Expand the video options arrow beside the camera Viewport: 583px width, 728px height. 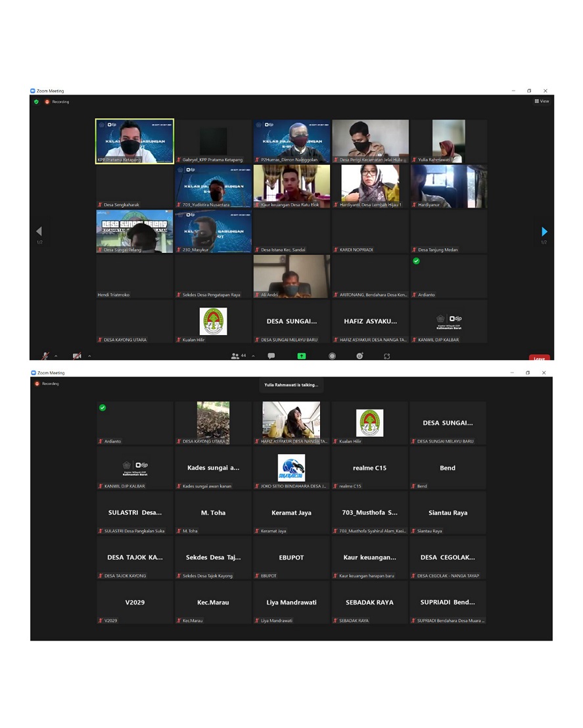point(89,356)
